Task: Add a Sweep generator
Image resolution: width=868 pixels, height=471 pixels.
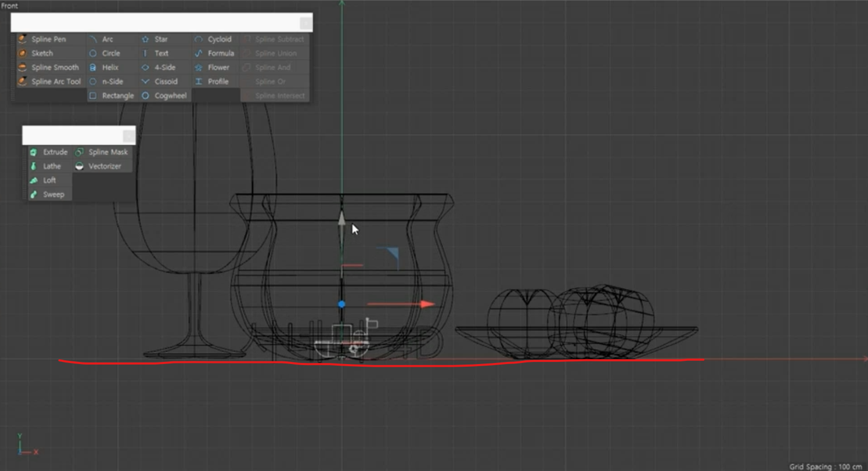Action: pos(49,194)
